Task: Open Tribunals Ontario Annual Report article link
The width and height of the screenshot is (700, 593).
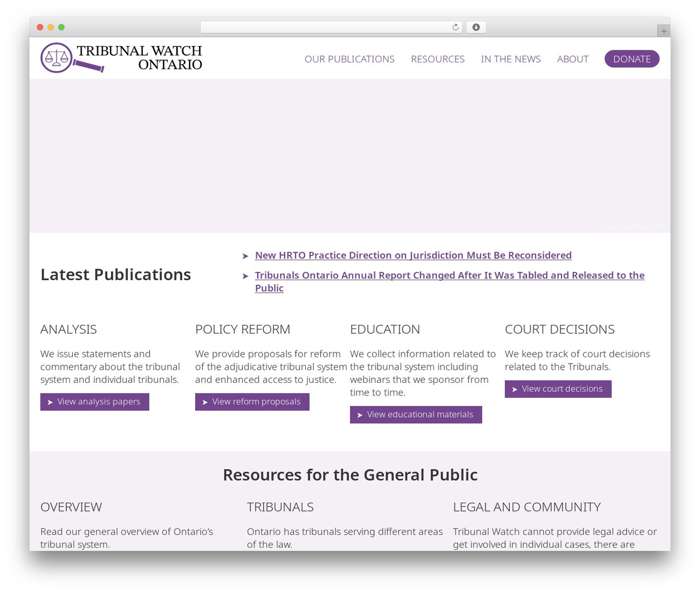Action: coord(450,282)
